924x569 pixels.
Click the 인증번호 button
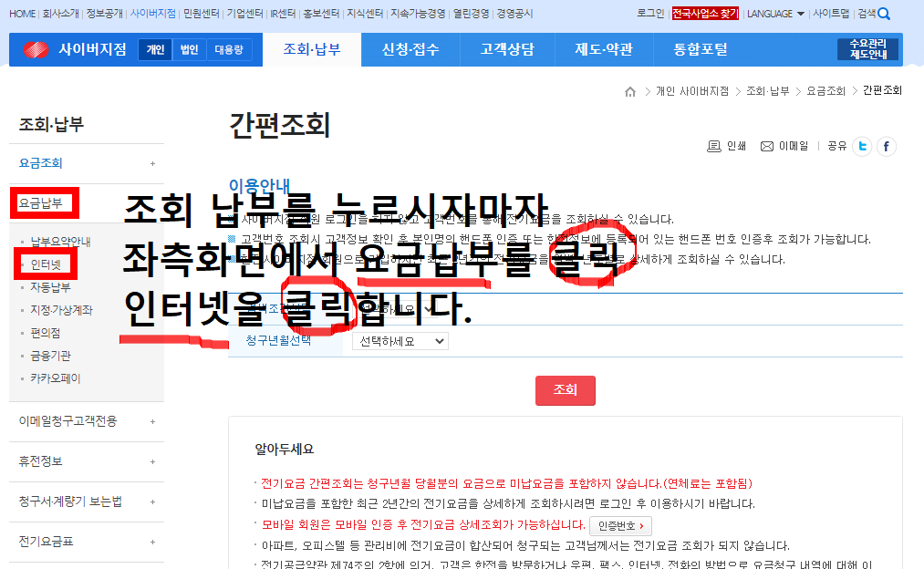(618, 525)
